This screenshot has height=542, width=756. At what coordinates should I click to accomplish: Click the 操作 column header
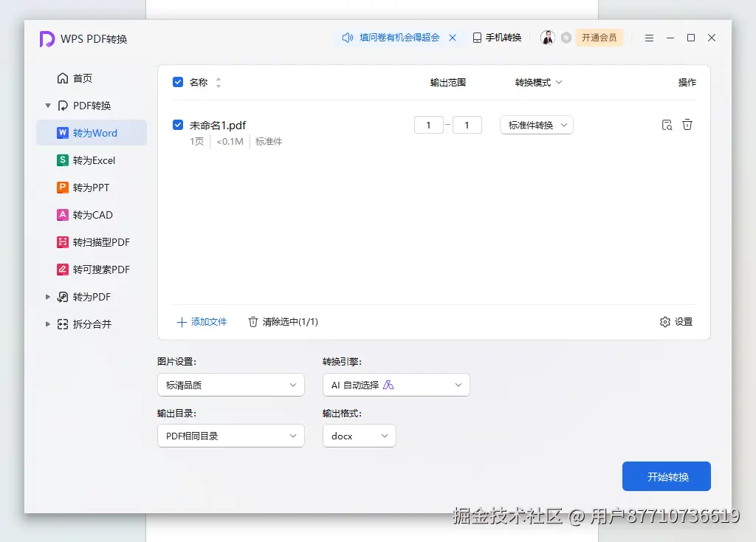click(687, 83)
